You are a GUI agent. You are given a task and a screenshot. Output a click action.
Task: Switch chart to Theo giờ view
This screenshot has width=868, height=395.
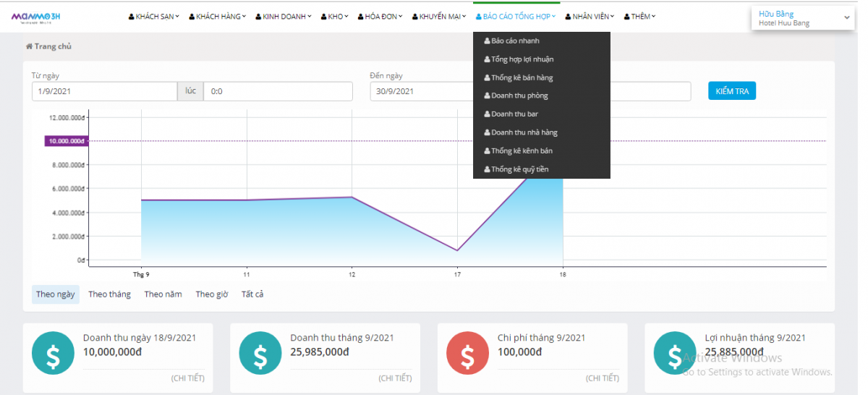click(212, 294)
